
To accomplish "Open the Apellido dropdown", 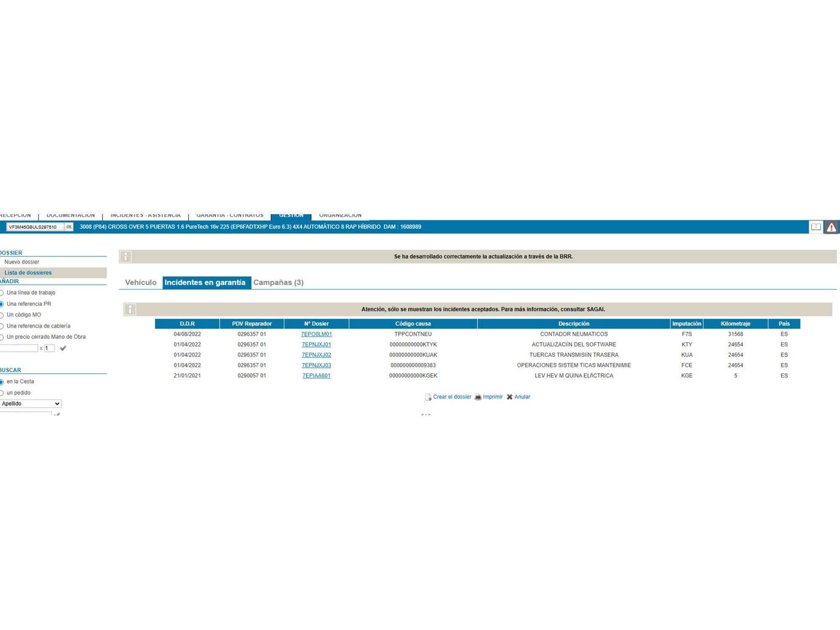I will click(x=31, y=404).
